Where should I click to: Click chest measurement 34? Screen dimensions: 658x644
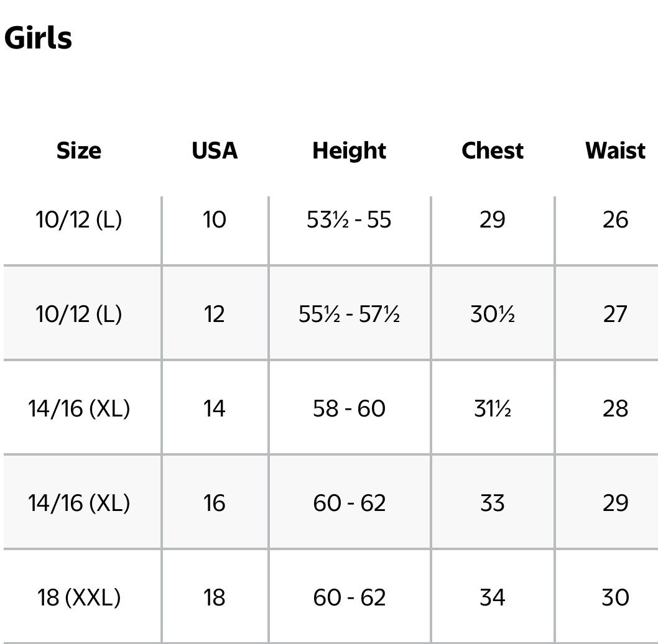tap(492, 597)
